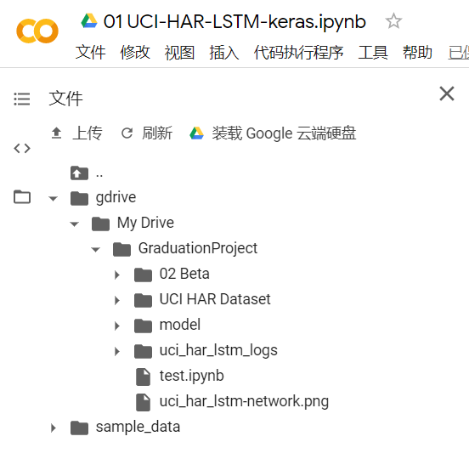Screen dimensions: 469x476
Task: Expand the 02 Beta folder
Action: tap(117, 275)
